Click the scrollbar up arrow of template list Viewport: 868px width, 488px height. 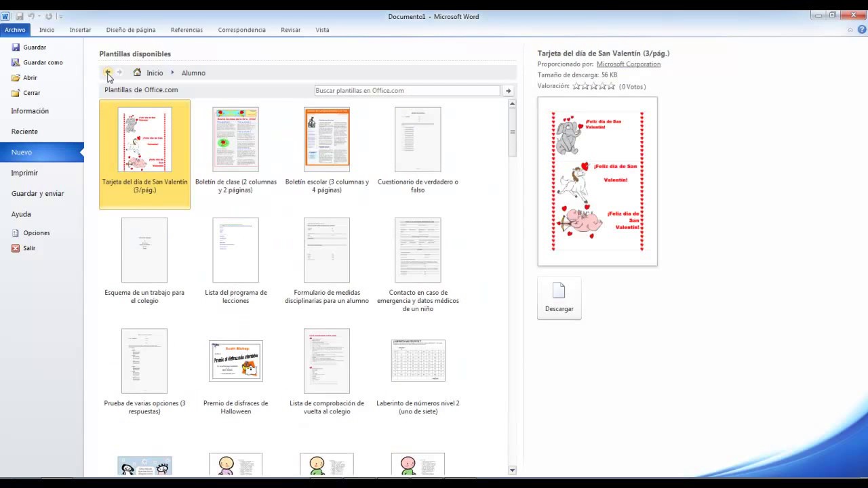pyautogui.click(x=512, y=104)
